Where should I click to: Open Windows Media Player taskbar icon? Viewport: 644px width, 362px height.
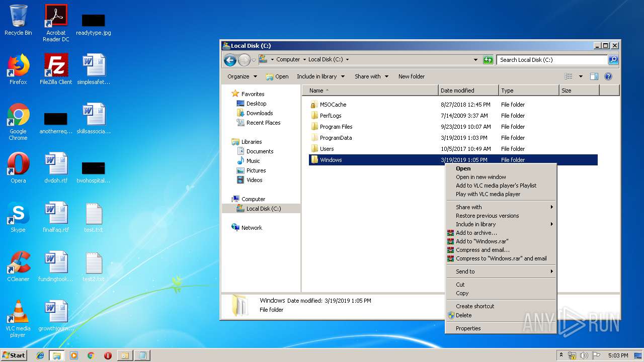click(74, 355)
